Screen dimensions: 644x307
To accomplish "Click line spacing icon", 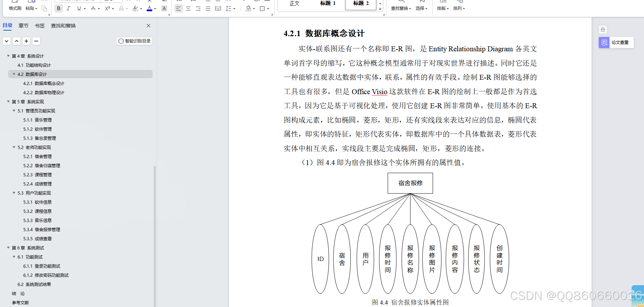I will [x=229, y=8].
